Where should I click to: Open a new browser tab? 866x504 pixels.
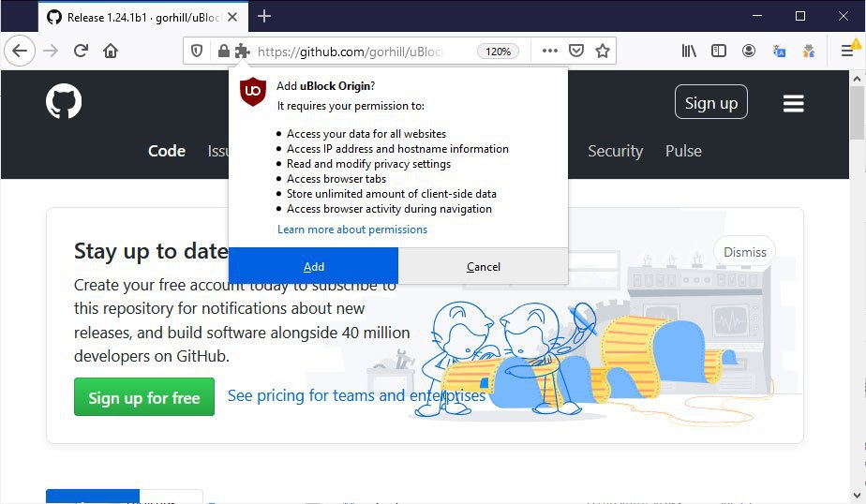264,17
